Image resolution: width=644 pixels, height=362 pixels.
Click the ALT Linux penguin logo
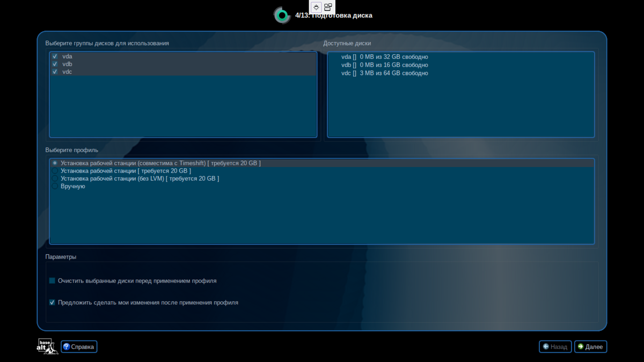coord(47,346)
